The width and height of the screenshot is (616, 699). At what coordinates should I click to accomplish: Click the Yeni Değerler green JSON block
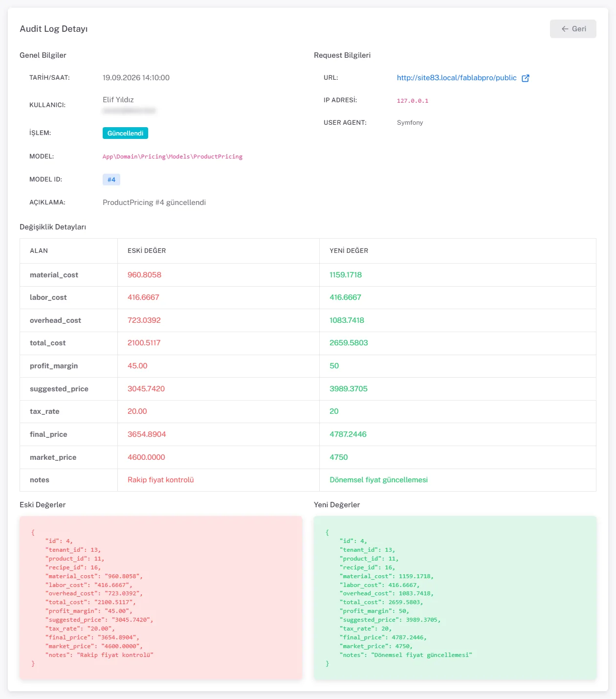pos(455,598)
